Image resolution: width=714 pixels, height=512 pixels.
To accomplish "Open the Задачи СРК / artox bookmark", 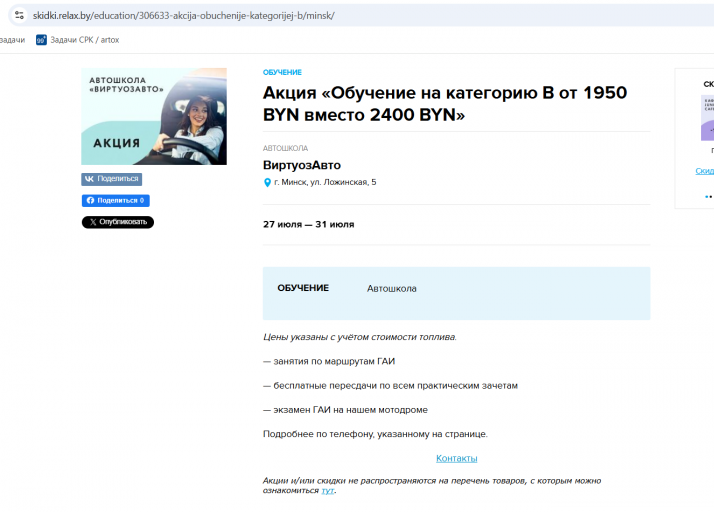I will (x=78, y=40).
